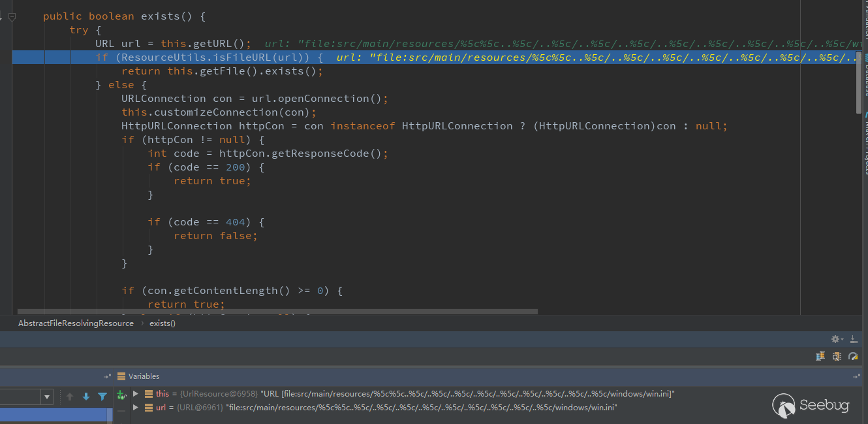Click the Variables panel icon
This screenshot has width=868, height=424.
pos(121,376)
